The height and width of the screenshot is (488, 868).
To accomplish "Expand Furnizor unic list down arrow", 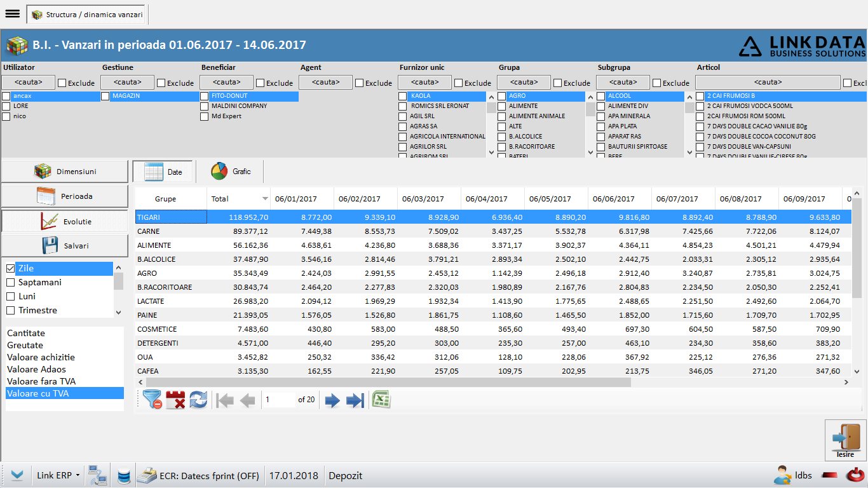I will click(x=491, y=152).
